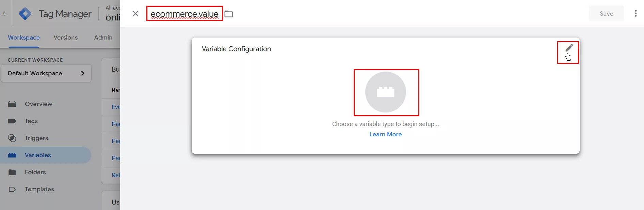This screenshot has width=644, height=210.
Task: Switch to the Versions tab
Action: [x=65, y=37]
